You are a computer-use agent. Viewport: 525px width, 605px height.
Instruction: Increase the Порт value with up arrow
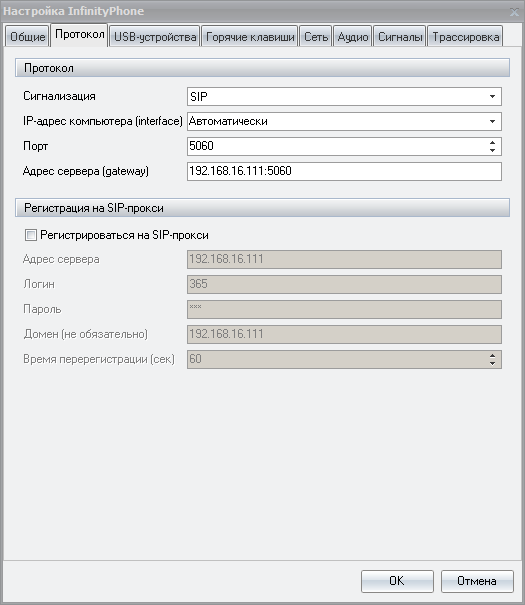492,143
